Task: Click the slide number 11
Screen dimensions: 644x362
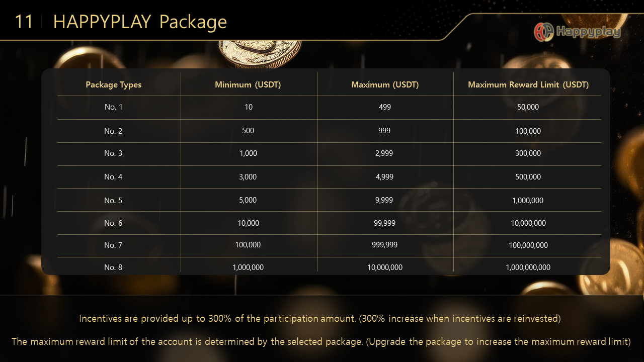Action: 24,22
